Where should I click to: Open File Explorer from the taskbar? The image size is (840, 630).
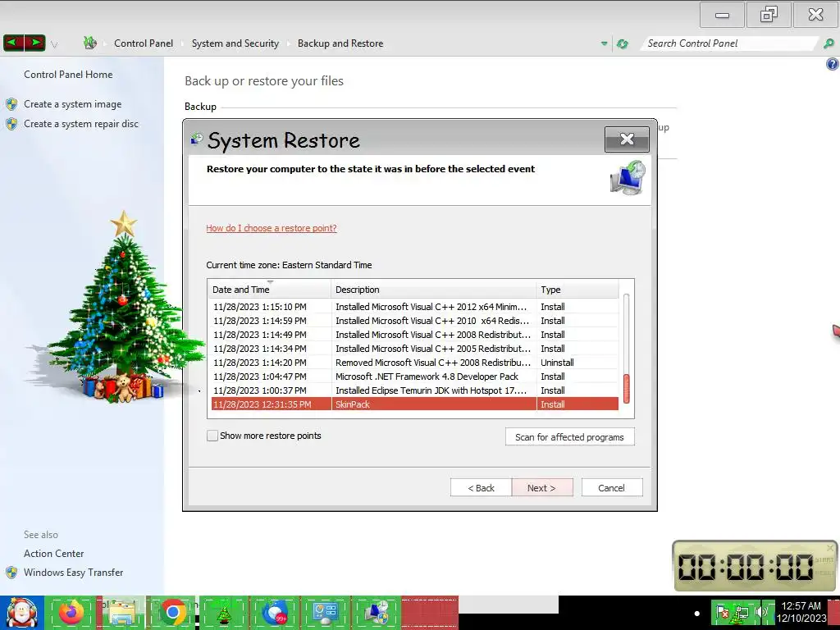tap(121, 613)
